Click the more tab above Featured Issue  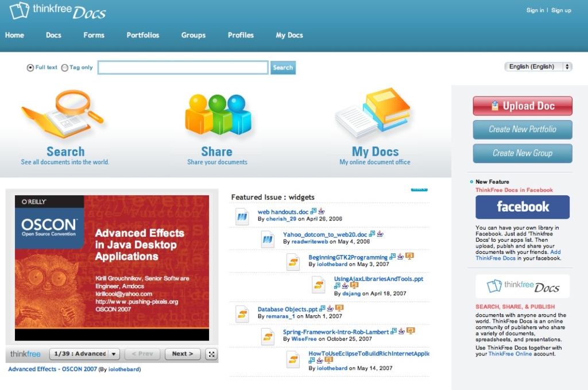[419, 190]
